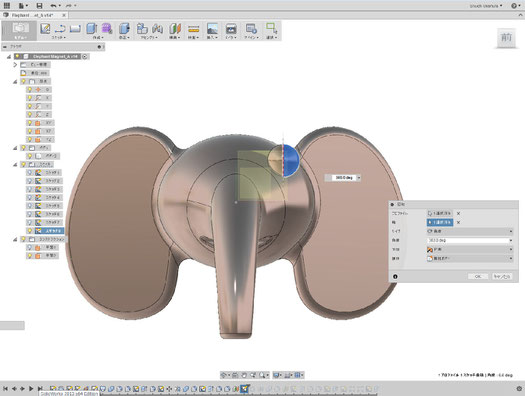The image size is (525, 396).
Task: Click timeline go-to-start button
Action: click(x=5, y=389)
